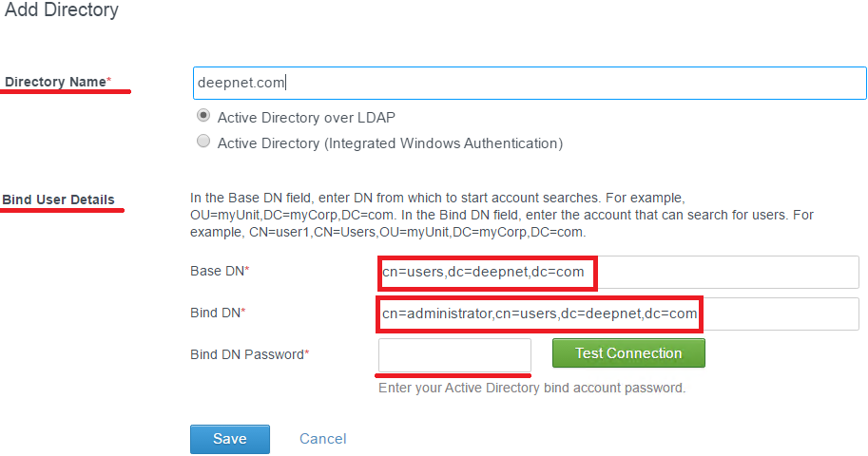Click the Add Directory page title
Viewport: 868px width, 456px height.
[x=62, y=11]
